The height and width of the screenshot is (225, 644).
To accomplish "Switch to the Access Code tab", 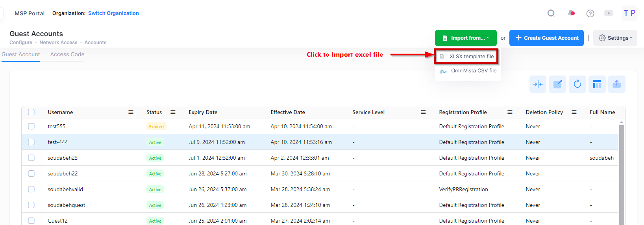I will 67,55.
